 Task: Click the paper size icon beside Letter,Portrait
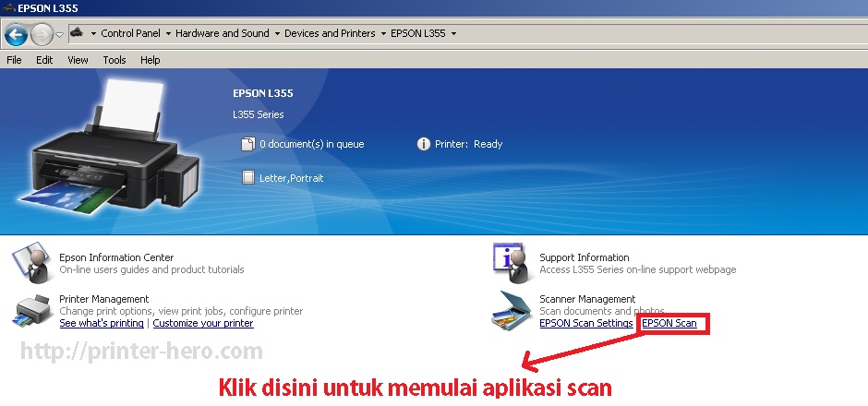[x=248, y=177]
